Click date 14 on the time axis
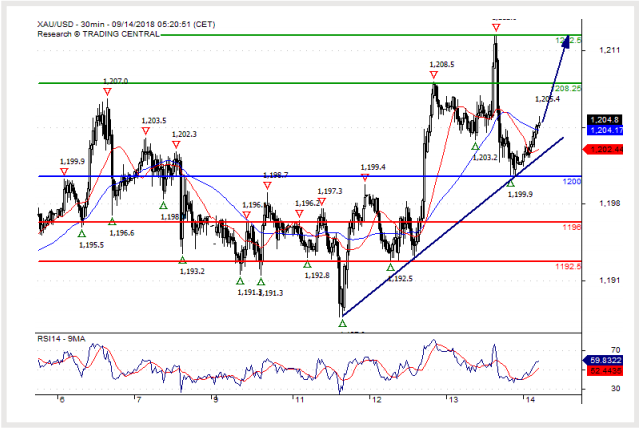Viewport: 639px width, 429px height. point(530,400)
